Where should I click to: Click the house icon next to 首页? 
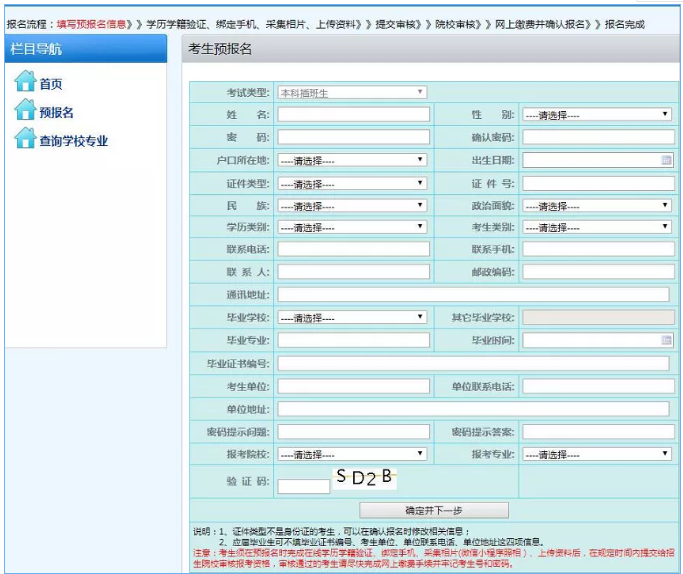click(25, 82)
